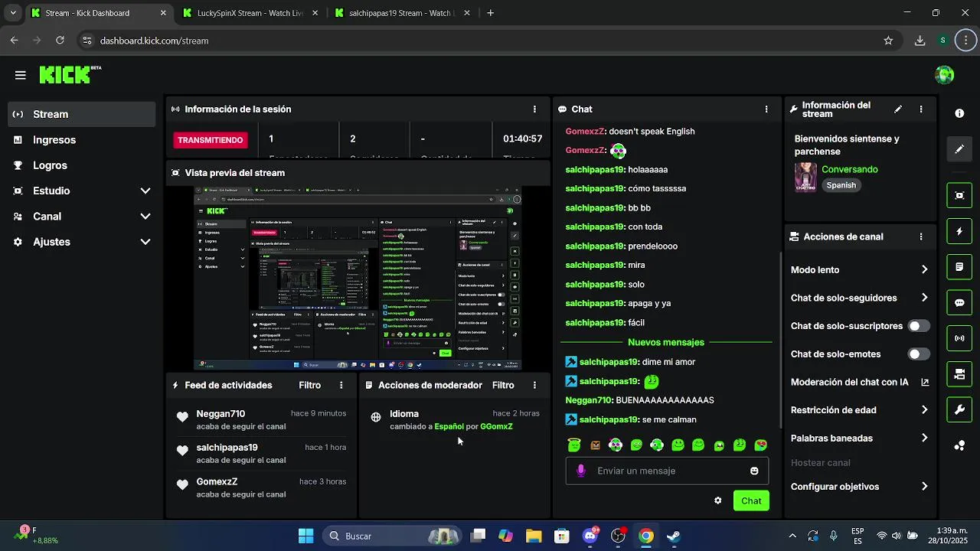The image size is (980, 551).
Task: Click Filtro in Acciones de moderador
Action: point(503,386)
